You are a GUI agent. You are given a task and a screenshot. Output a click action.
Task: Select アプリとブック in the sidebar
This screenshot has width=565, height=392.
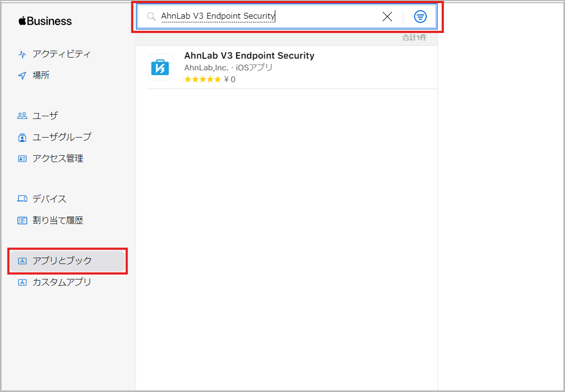62,261
